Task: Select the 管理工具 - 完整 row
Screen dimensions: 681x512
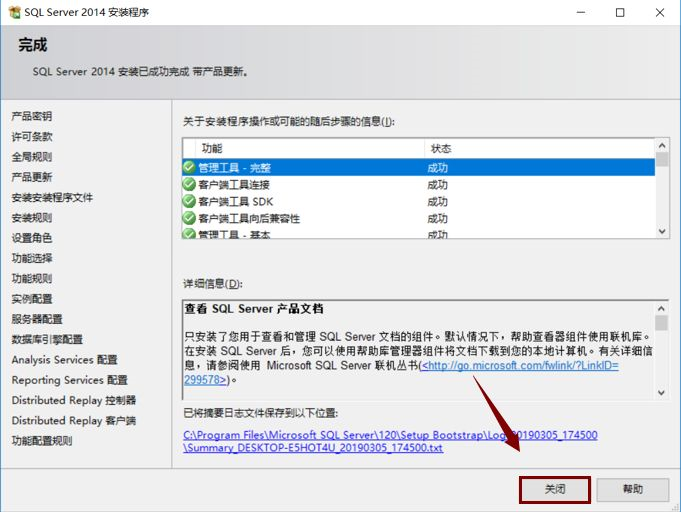Action: (x=419, y=168)
